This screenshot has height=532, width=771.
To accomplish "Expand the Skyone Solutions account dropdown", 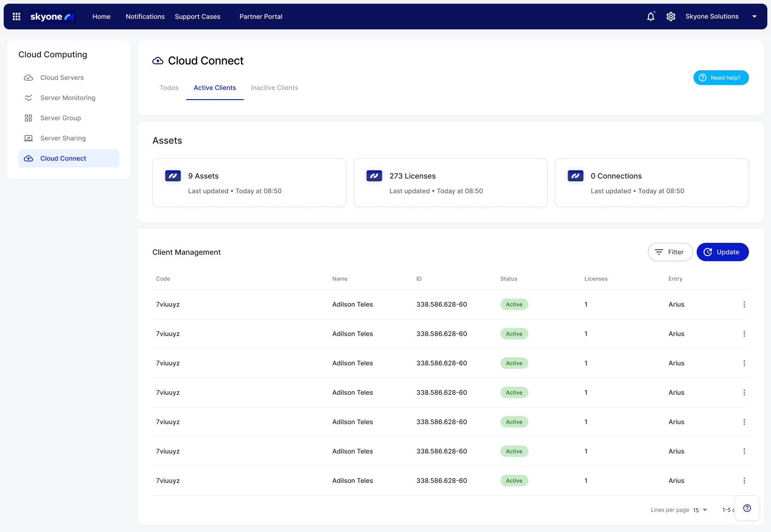I will [x=754, y=17].
